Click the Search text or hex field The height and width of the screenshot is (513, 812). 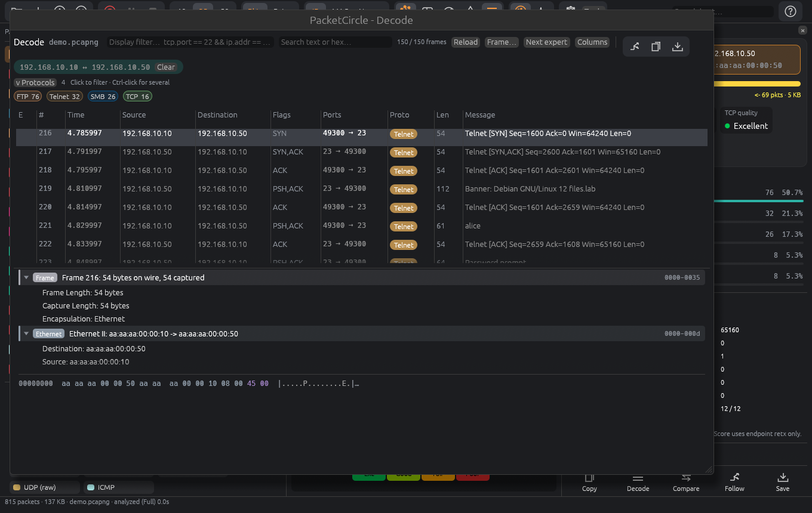click(336, 42)
